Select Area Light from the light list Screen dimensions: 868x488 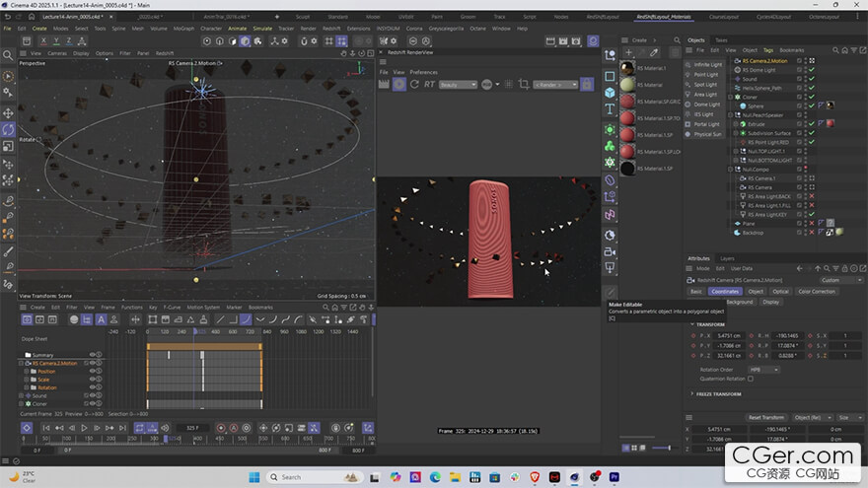pyautogui.click(x=704, y=95)
